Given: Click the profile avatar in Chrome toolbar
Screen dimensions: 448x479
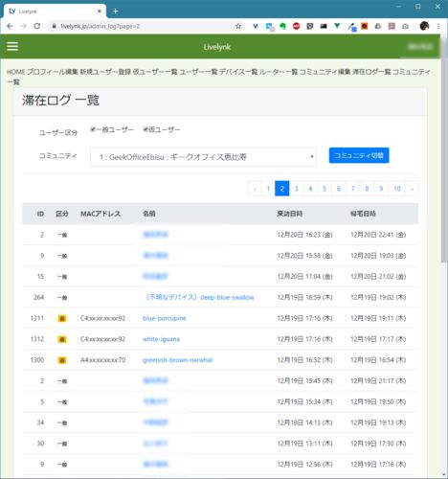Looking at the screenshot, I should pyautogui.click(x=424, y=26).
